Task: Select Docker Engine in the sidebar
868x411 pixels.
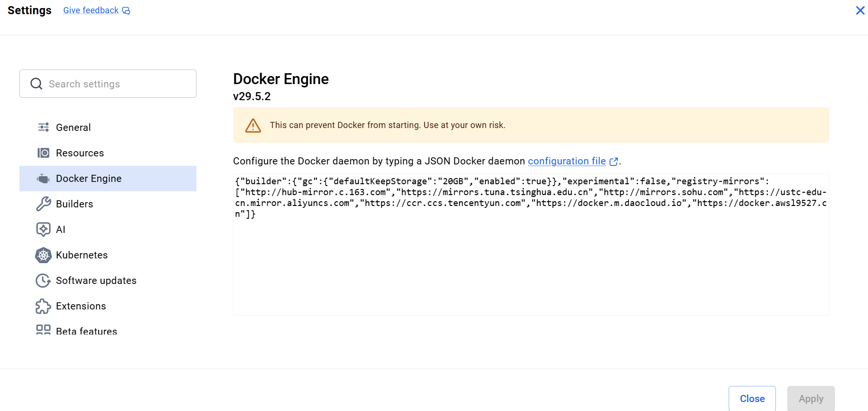Action: click(108, 179)
